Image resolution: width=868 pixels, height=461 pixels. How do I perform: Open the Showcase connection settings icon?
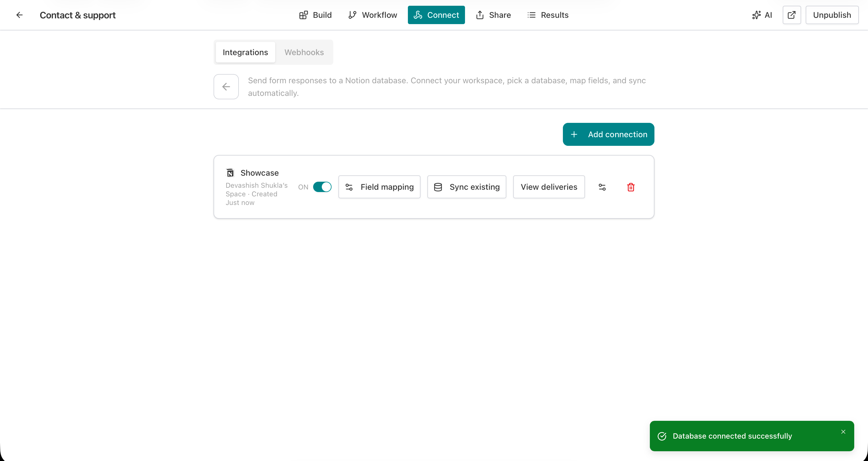[602, 187]
